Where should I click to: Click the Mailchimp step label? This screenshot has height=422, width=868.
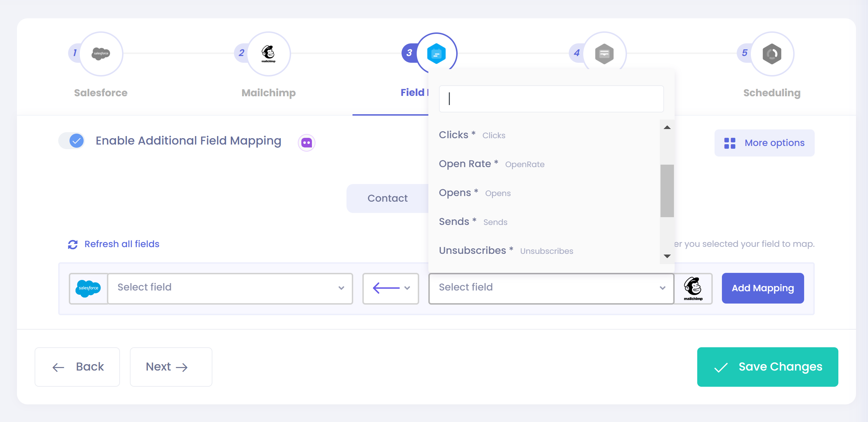(269, 93)
